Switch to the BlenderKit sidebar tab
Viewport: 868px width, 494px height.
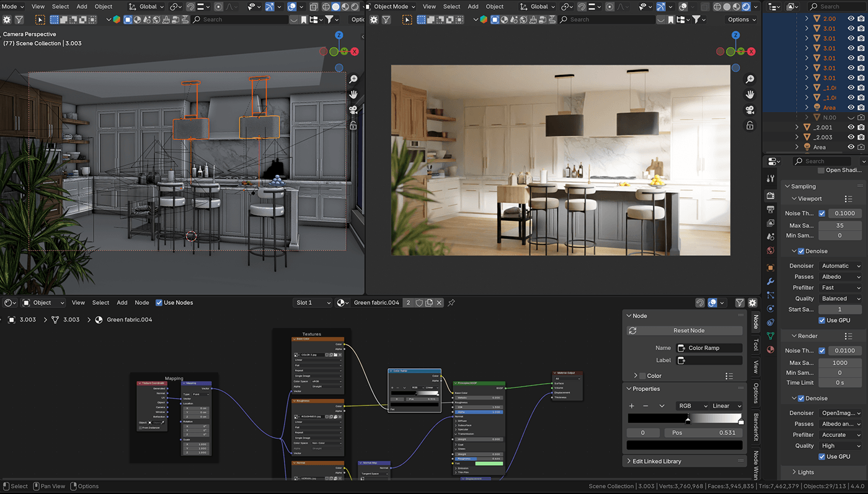(x=756, y=426)
